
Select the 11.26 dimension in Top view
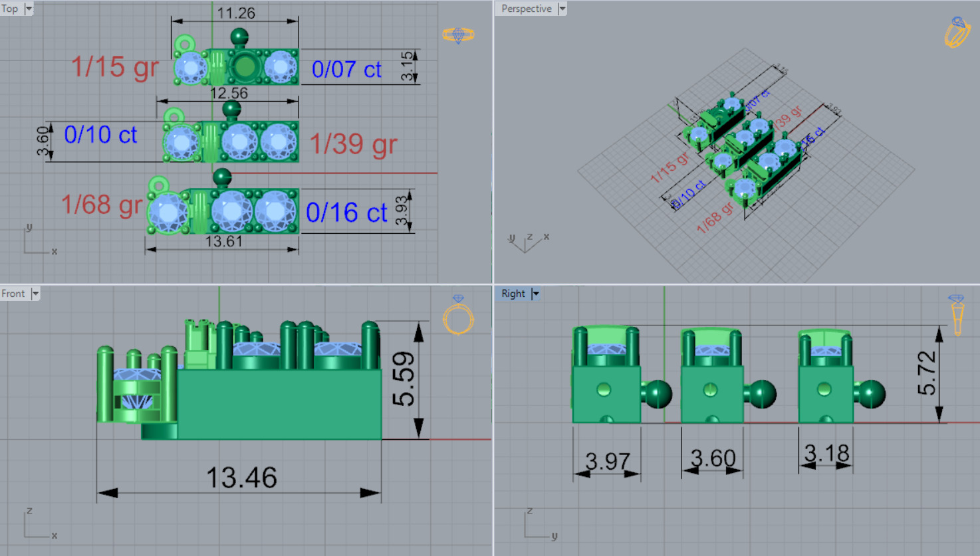pos(236,13)
